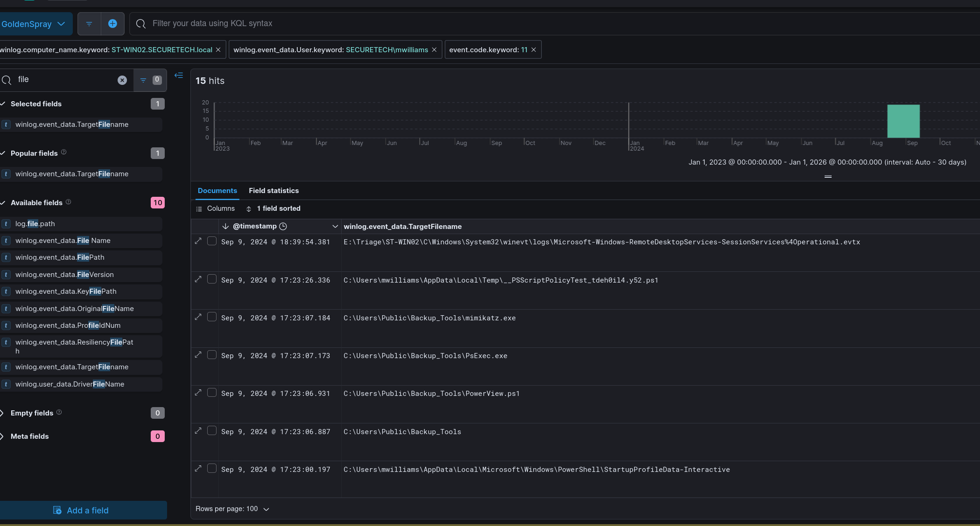
Task: Check the winevt logs evtx row
Action: pyautogui.click(x=212, y=241)
